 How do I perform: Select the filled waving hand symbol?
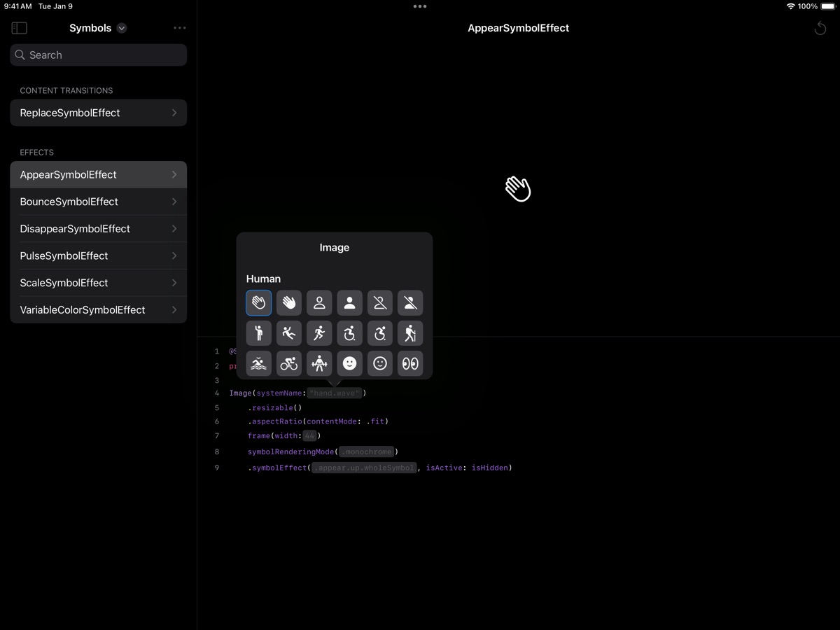(x=289, y=302)
